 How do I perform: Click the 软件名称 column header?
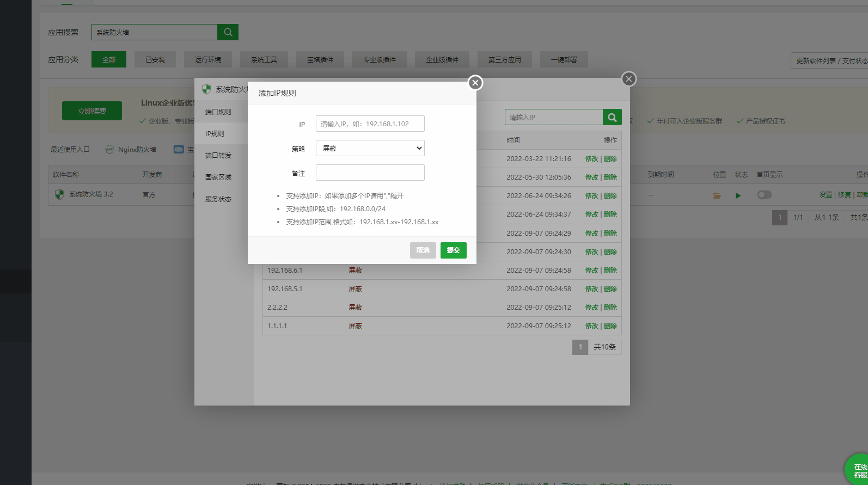(x=66, y=175)
